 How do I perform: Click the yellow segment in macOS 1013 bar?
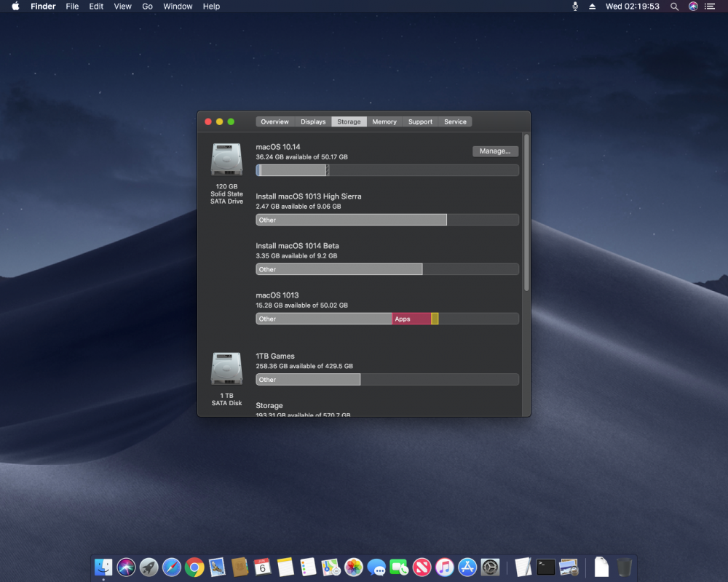coord(435,319)
